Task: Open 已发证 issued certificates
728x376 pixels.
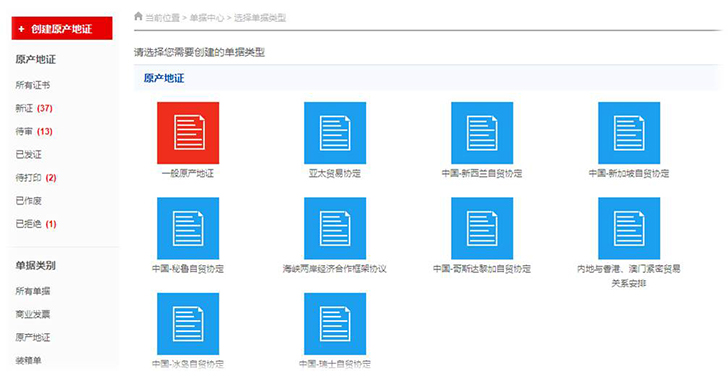Action: point(28,155)
